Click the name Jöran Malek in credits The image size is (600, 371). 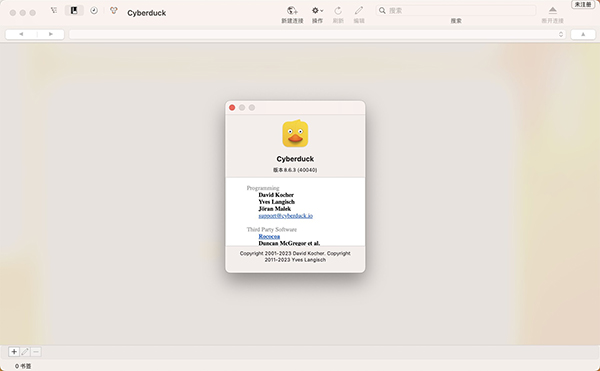coord(274,208)
